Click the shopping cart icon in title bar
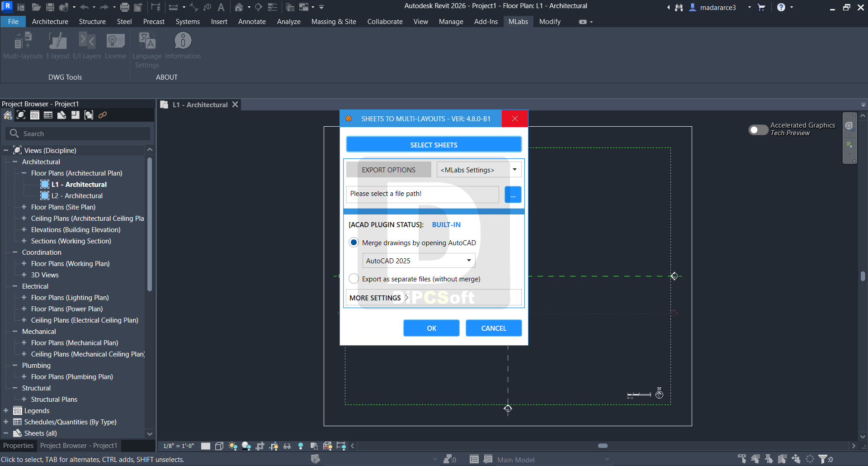Viewport: 868px width, 466px height. coord(761,7)
